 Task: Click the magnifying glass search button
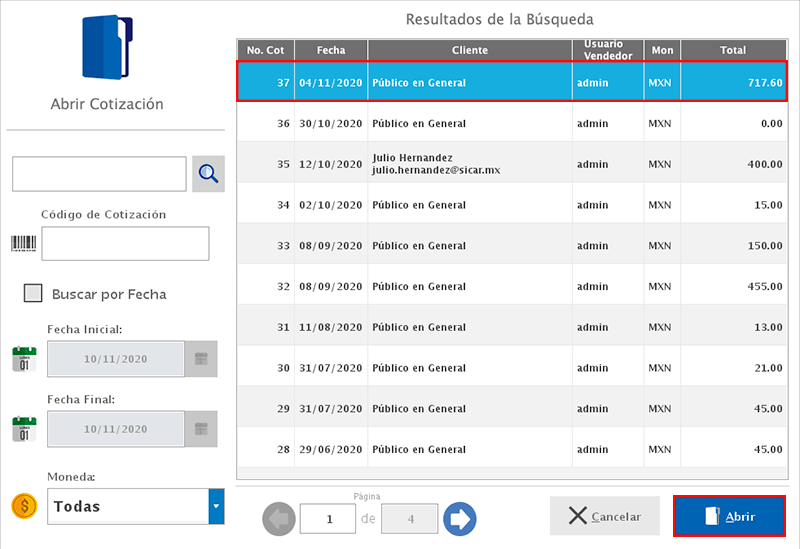click(208, 174)
